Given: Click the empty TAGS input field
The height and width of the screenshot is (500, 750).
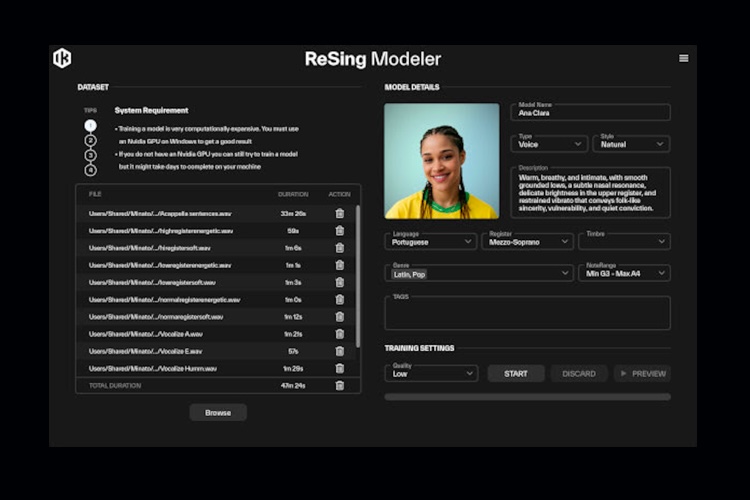Looking at the screenshot, I should 528,313.
